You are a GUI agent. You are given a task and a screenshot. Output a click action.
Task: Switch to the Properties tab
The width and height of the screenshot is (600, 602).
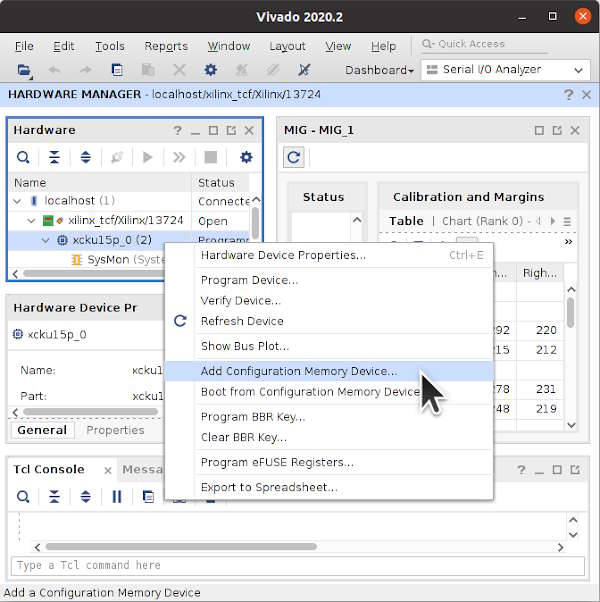pos(115,430)
